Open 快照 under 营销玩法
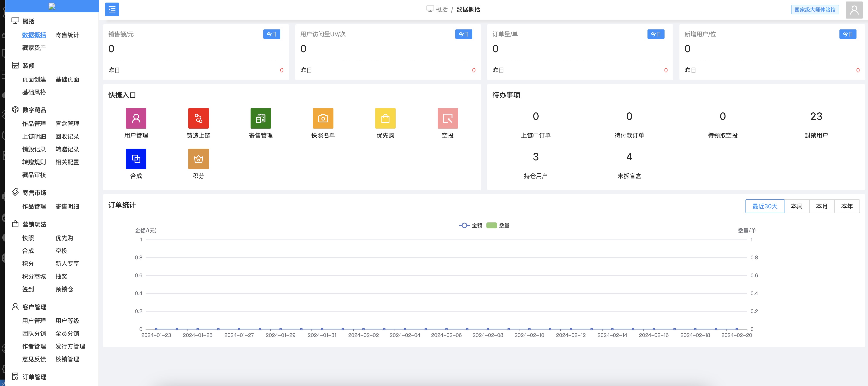 pyautogui.click(x=28, y=238)
